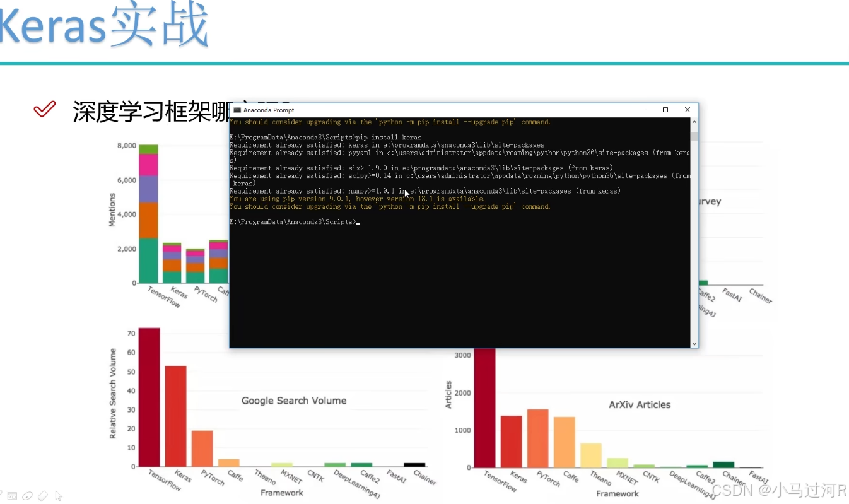Image resolution: width=849 pixels, height=504 pixels.
Task: Minimize the Anaconda Prompt window
Action: [644, 110]
